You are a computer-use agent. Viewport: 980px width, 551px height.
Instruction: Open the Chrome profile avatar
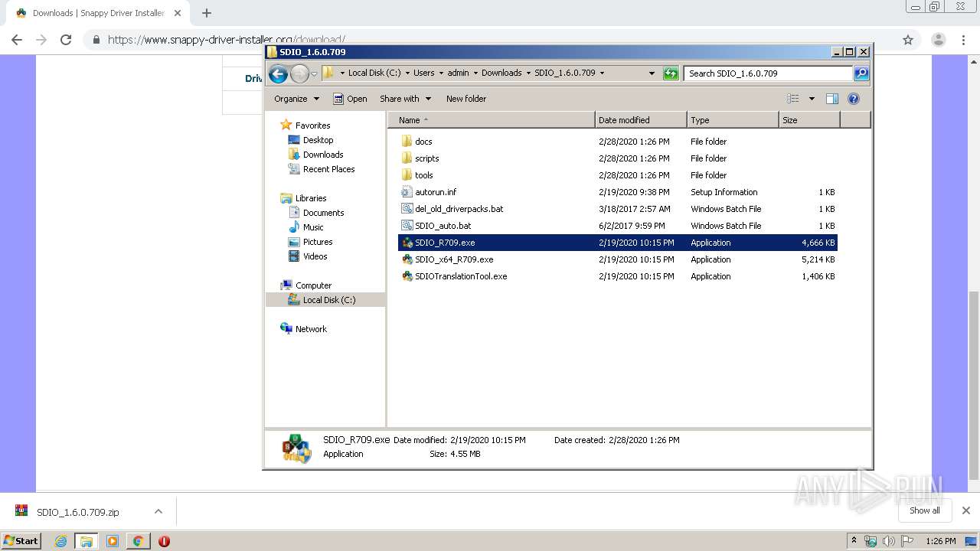938,40
